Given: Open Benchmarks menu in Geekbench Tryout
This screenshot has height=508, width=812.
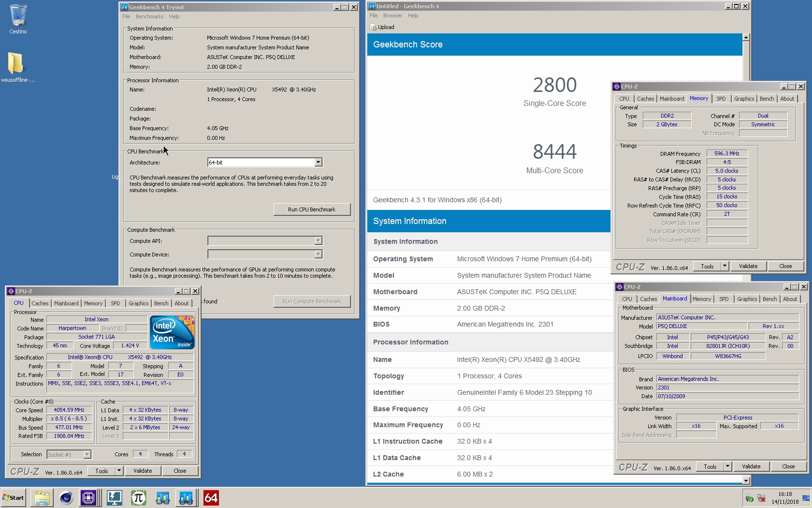Looking at the screenshot, I should point(149,16).
